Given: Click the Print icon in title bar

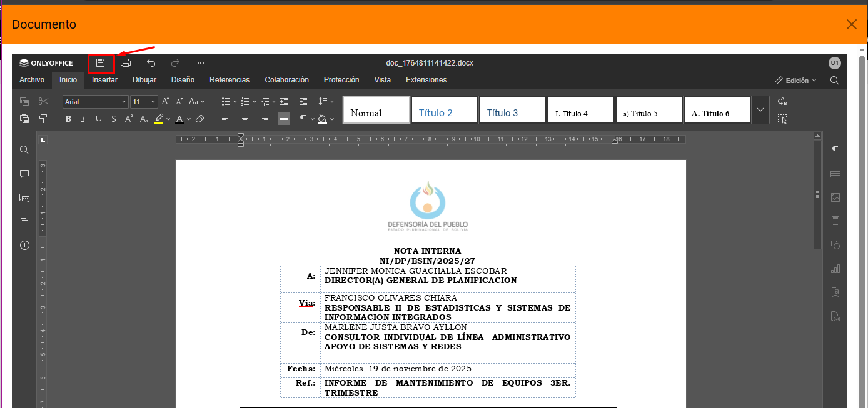Looking at the screenshot, I should (x=126, y=63).
